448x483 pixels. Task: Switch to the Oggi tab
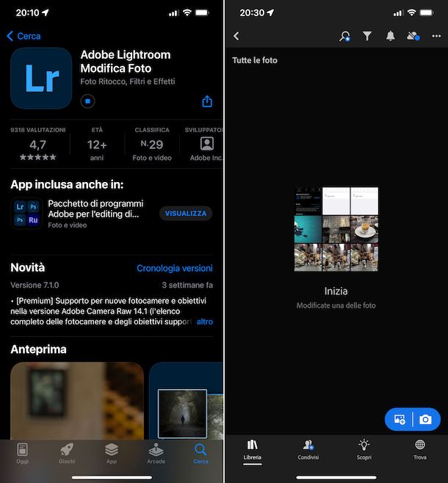tap(22, 453)
